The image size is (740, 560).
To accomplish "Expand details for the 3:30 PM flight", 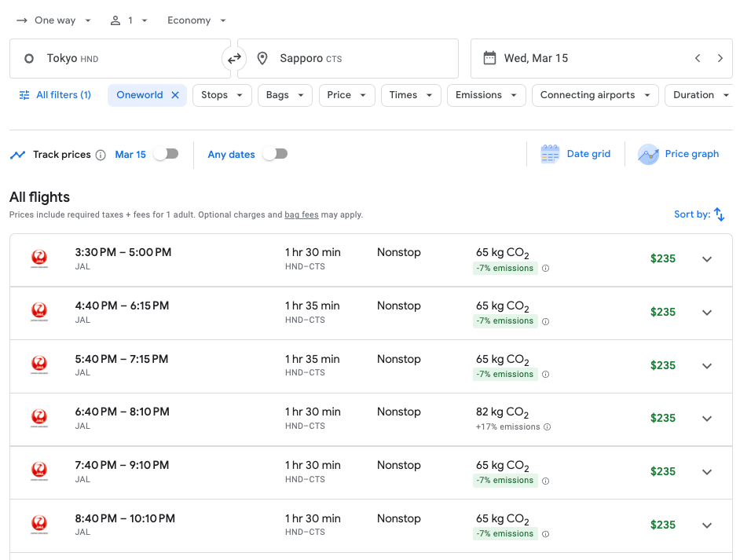I will [706, 258].
